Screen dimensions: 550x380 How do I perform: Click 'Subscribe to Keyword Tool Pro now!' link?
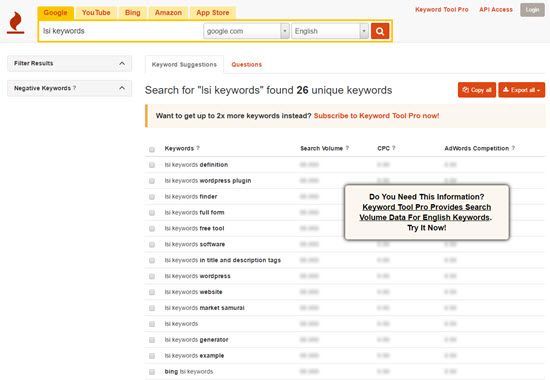pos(376,116)
